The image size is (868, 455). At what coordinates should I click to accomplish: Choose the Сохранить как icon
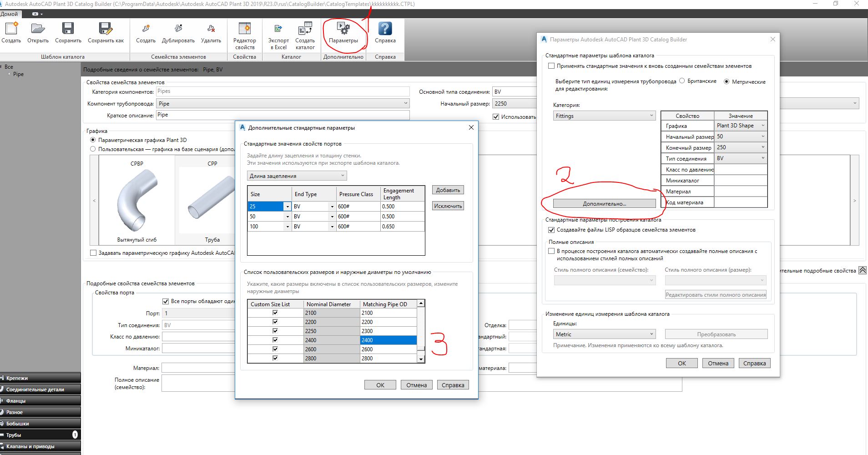(x=106, y=29)
